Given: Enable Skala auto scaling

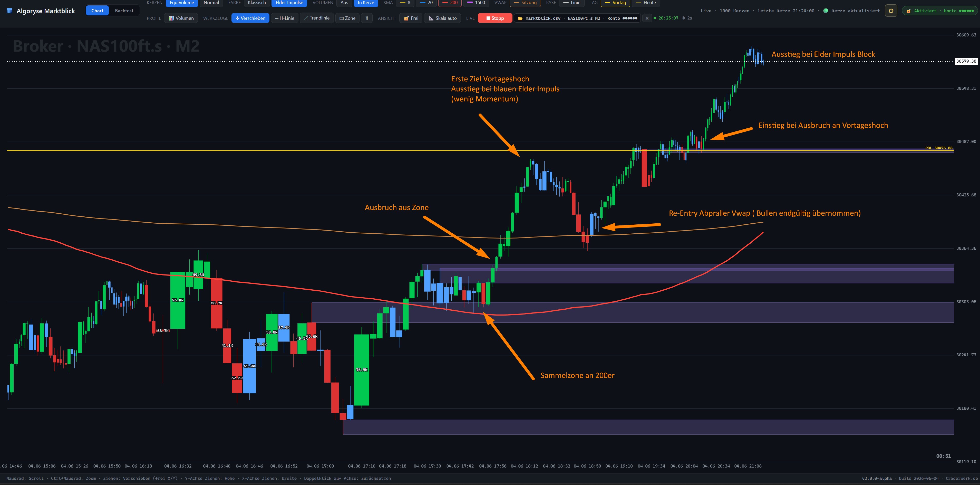Looking at the screenshot, I should [x=442, y=18].
